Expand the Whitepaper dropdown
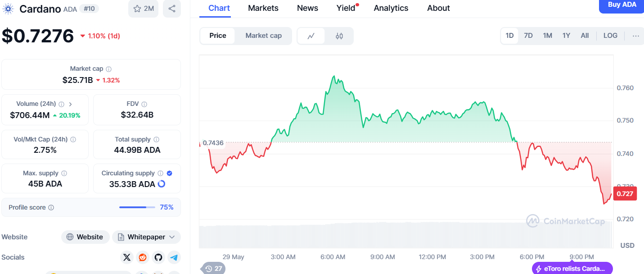Screen dimensions: 644x274 coord(146,237)
